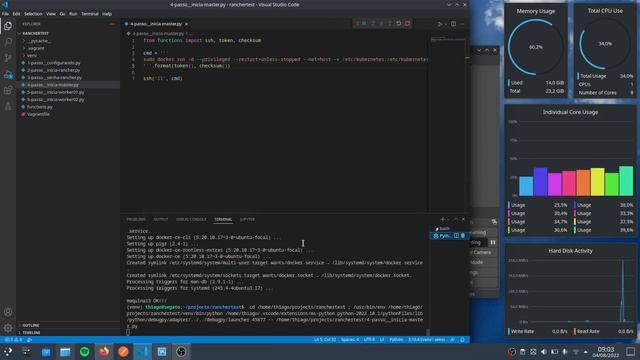Open the Terminal menu
This screenshot has width=640, height=360.
click(90, 14)
